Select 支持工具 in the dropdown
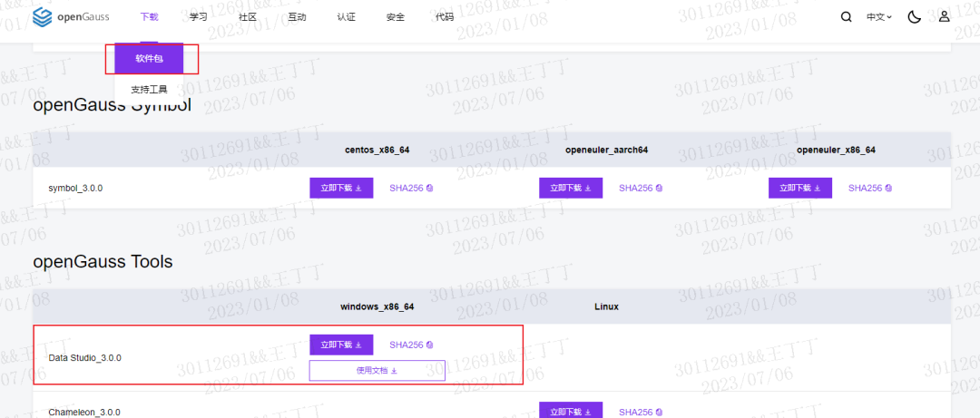 (149, 90)
